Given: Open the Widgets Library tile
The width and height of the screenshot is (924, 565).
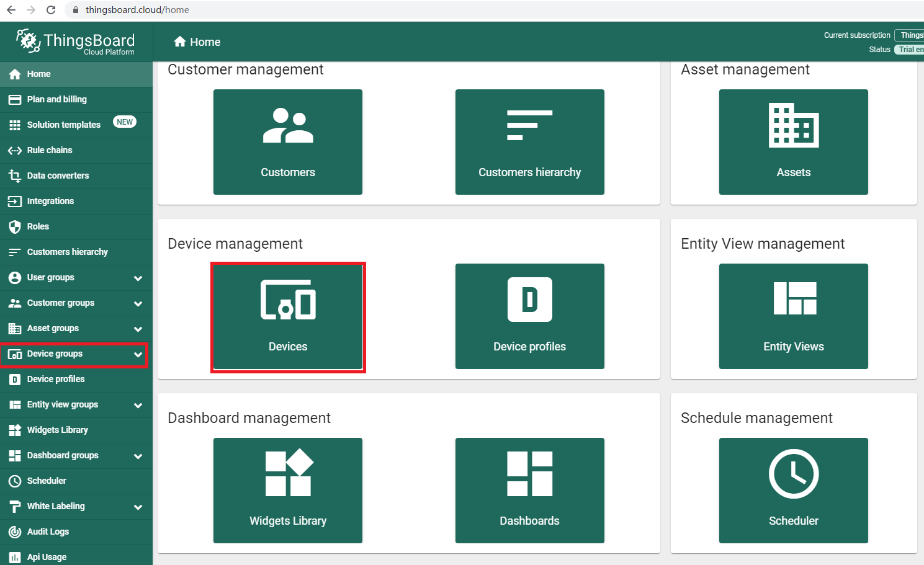Looking at the screenshot, I should coord(288,491).
